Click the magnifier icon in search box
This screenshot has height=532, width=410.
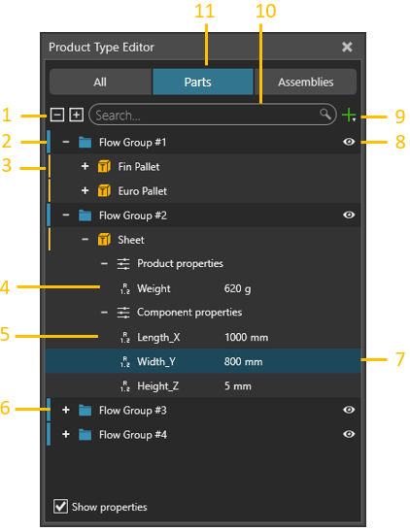coord(325,115)
